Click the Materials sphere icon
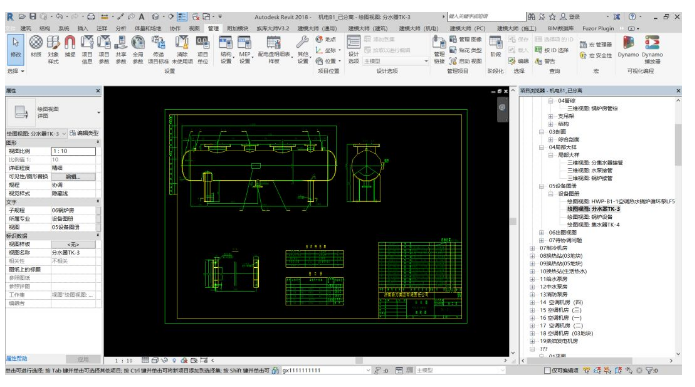Image resolution: width=695 pixels, height=387 pixels. click(36, 47)
